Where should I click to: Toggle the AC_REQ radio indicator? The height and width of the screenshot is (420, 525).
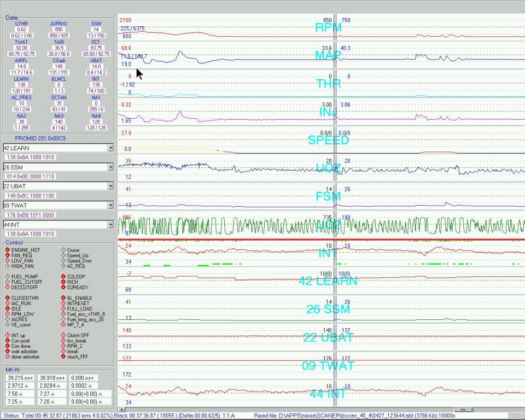coord(64,266)
